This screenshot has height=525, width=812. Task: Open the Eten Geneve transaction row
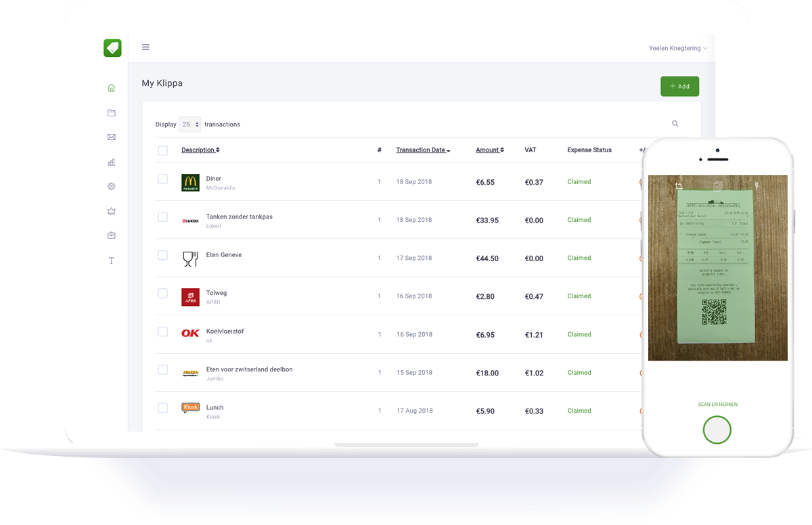[x=224, y=255]
